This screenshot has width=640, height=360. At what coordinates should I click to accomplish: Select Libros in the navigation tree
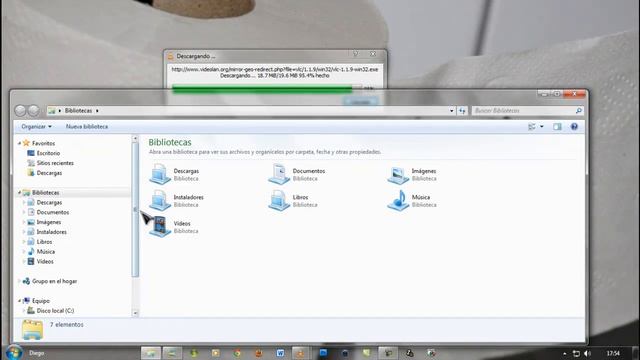[44, 242]
